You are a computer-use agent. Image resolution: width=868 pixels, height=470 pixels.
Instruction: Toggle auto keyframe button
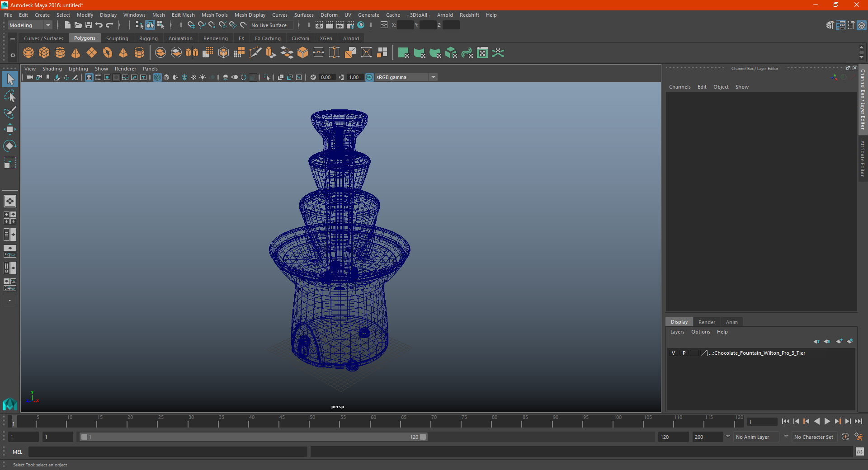pos(845,437)
